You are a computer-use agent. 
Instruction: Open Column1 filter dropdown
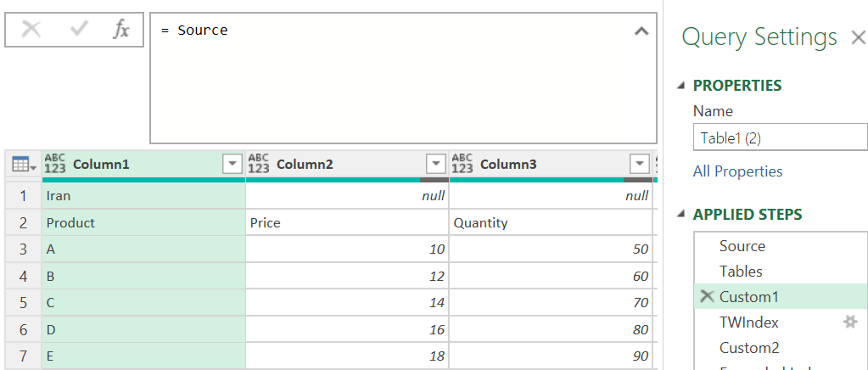tap(232, 164)
